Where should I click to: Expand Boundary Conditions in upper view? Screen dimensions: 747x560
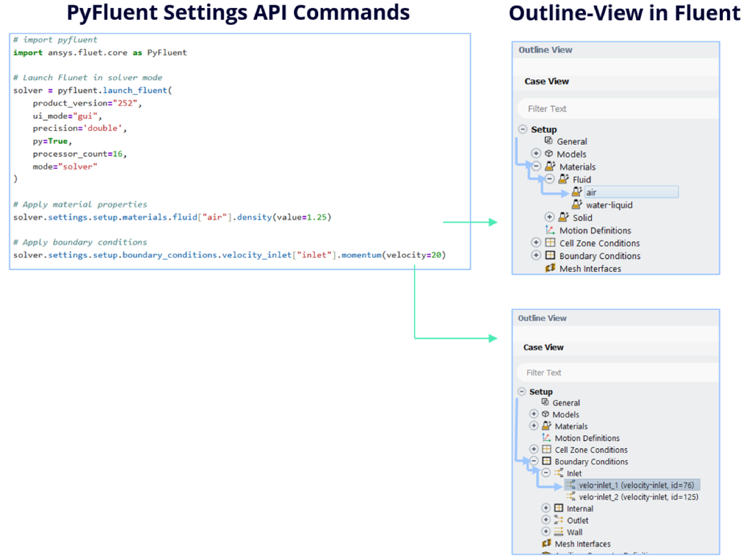[x=536, y=255]
